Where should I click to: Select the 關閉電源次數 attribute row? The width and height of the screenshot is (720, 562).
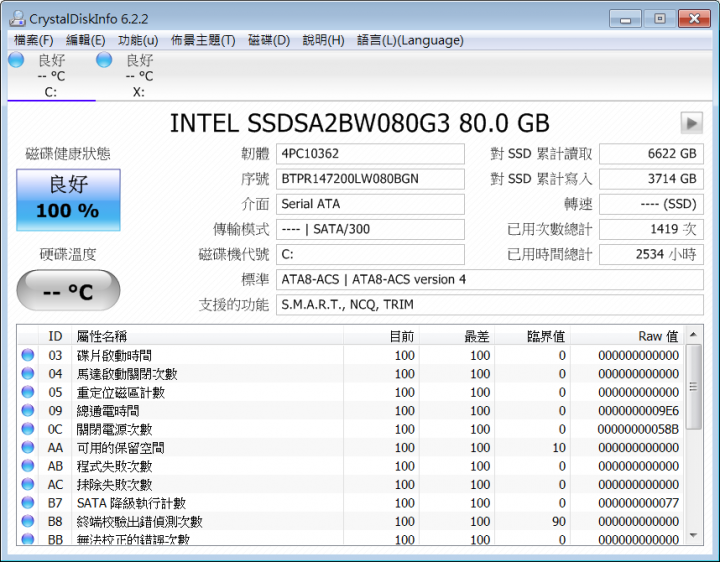click(x=351, y=429)
